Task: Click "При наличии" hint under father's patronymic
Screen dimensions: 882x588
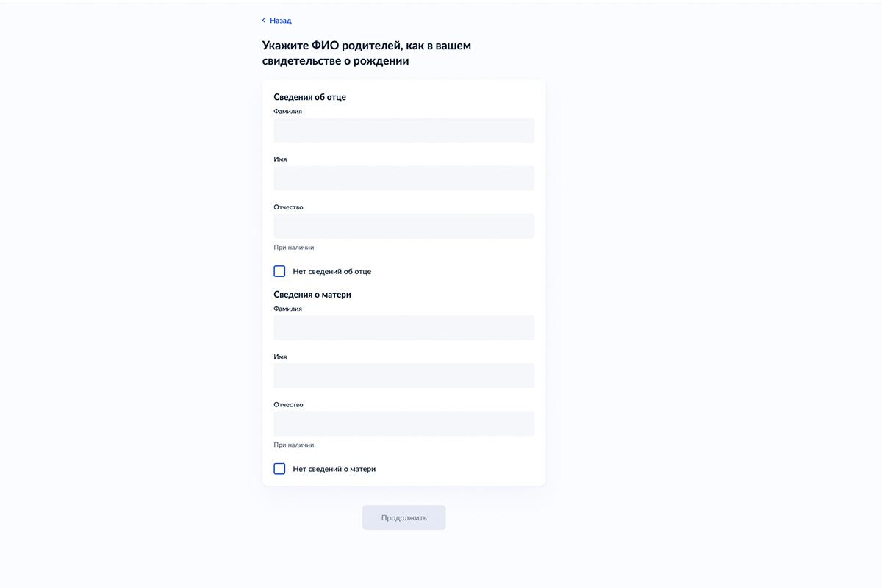Action: coord(293,248)
